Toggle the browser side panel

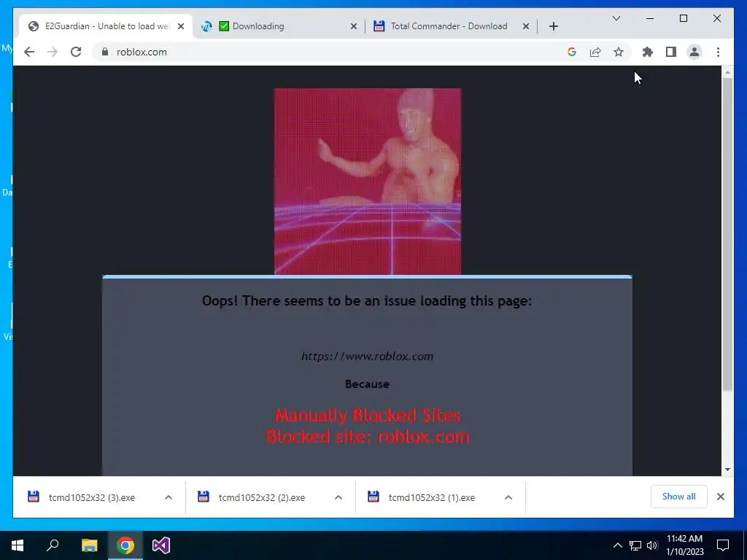tap(671, 52)
